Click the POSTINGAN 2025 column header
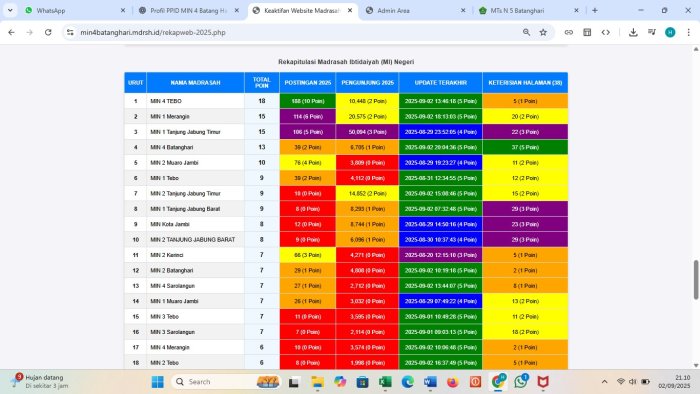700x394 pixels. pyautogui.click(x=308, y=83)
